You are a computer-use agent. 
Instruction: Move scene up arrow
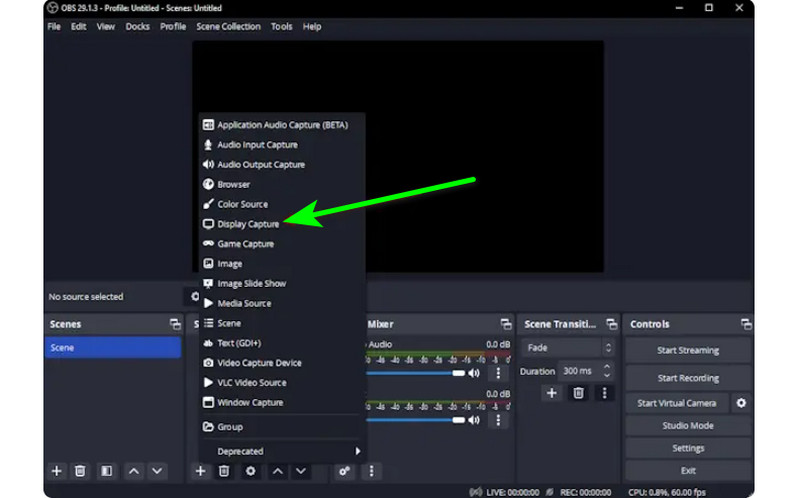pyautogui.click(x=134, y=471)
